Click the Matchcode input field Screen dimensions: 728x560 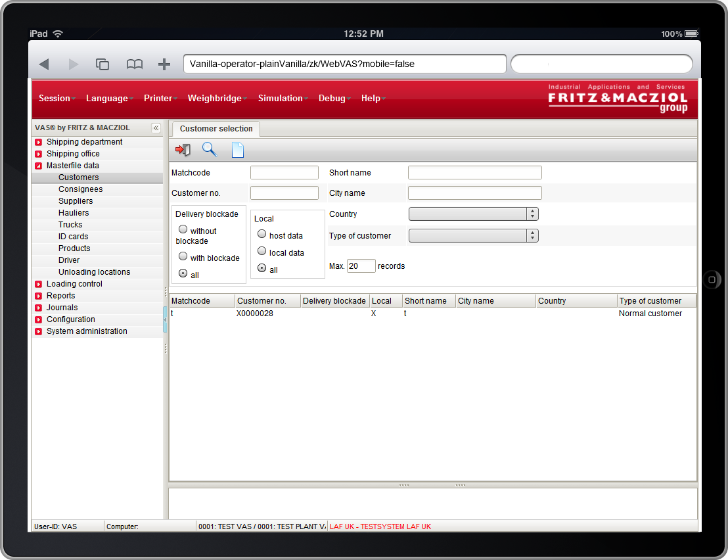[x=284, y=173]
